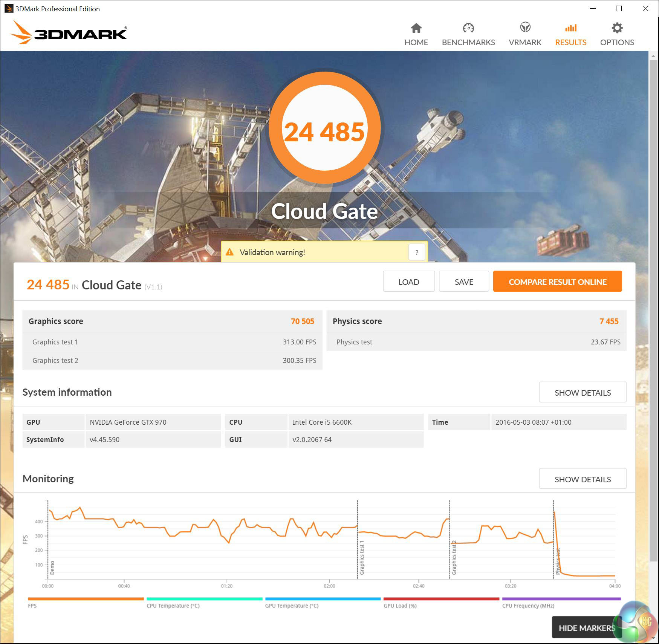
Task: Click the FPS legend label
Action: pos(32,606)
